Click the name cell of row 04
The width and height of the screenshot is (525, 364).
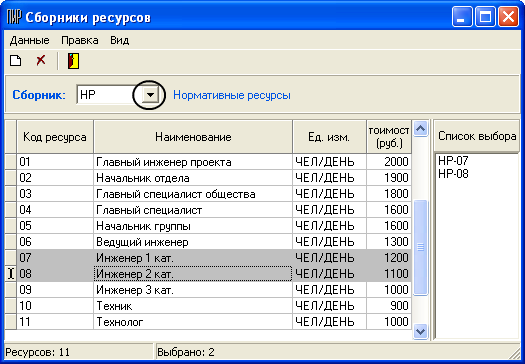click(x=193, y=210)
